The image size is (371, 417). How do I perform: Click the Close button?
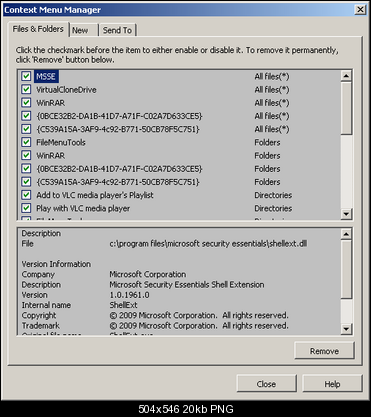coord(266,384)
